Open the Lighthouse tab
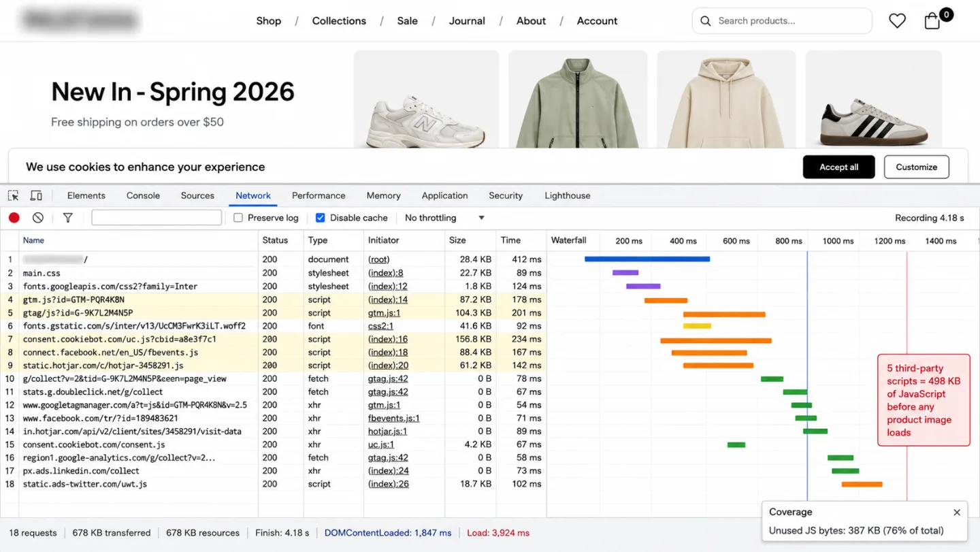Screen dimensions: 980x552 568,195
